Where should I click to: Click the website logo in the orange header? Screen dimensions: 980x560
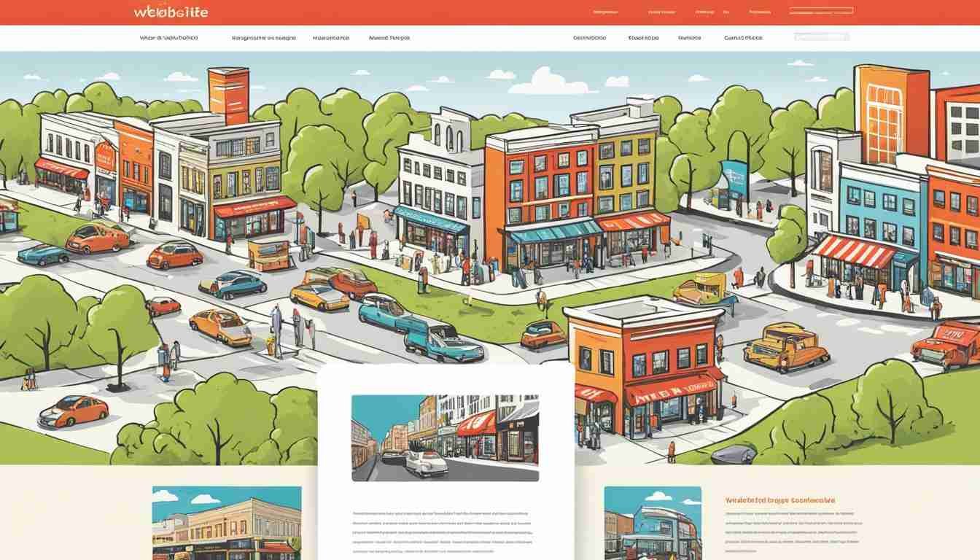(171, 12)
